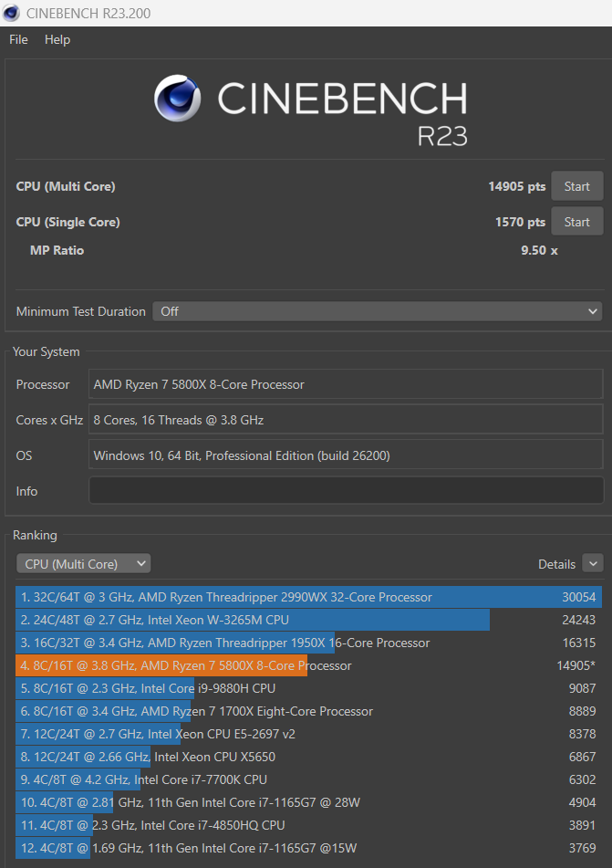Click the OS information field

point(346,455)
